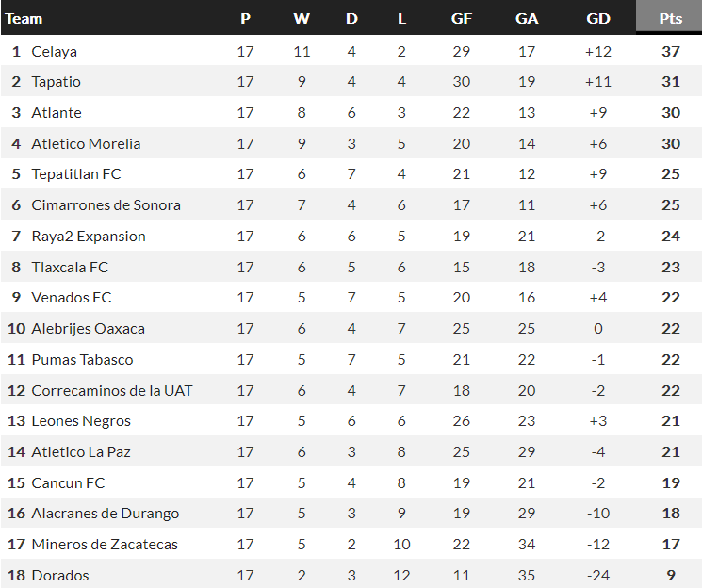702x588 pixels.
Task: Click the D draws column header
Action: click(351, 18)
